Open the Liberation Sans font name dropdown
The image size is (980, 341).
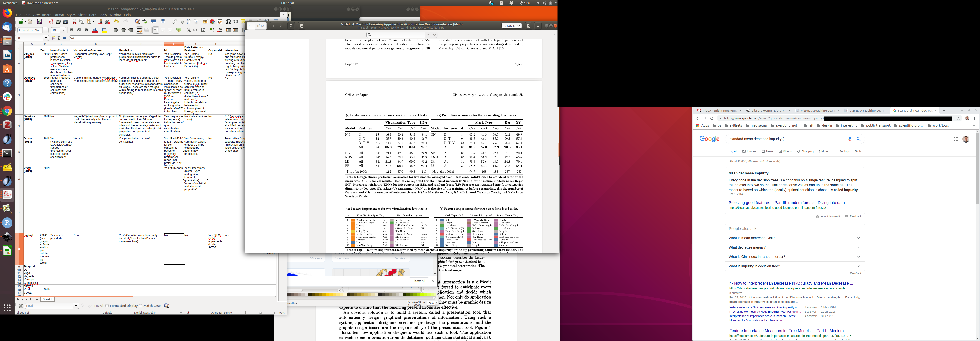click(46, 30)
